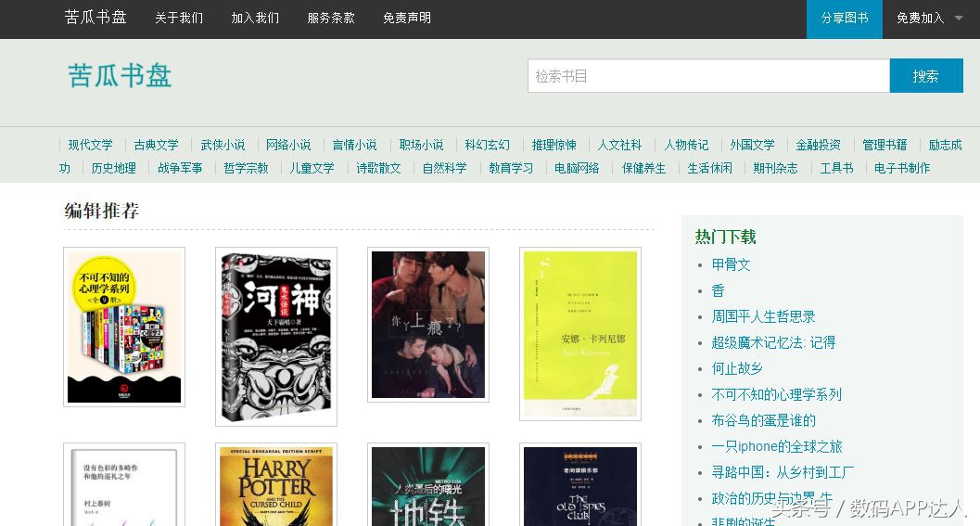Screen dimensions: 980x526
Task: Open the 服务条款 page
Action: [331, 19]
